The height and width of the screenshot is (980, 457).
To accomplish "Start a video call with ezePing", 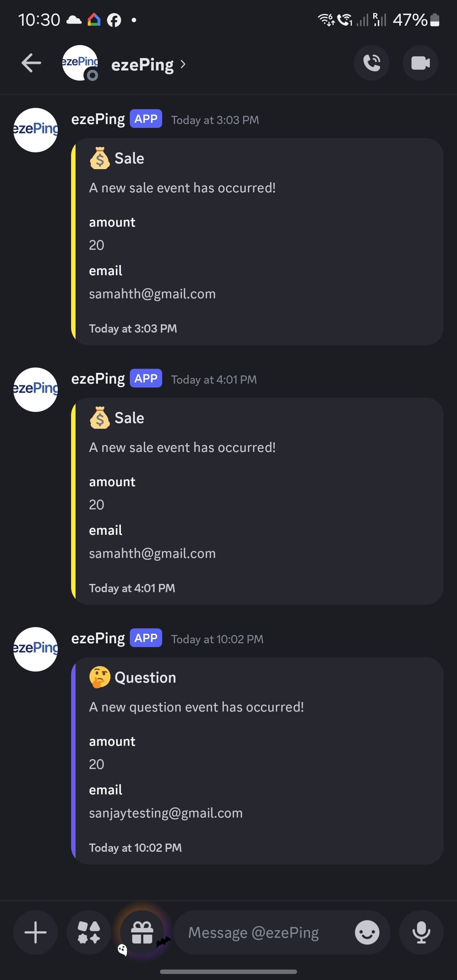I will point(420,63).
